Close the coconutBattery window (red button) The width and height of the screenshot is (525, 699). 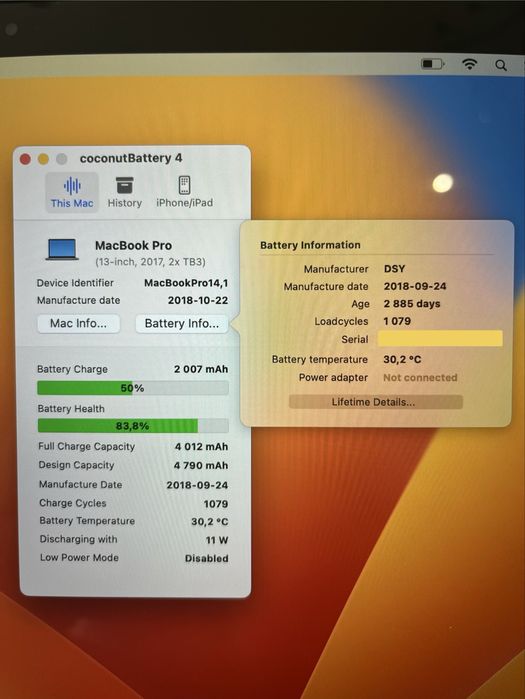(x=25, y=159)
